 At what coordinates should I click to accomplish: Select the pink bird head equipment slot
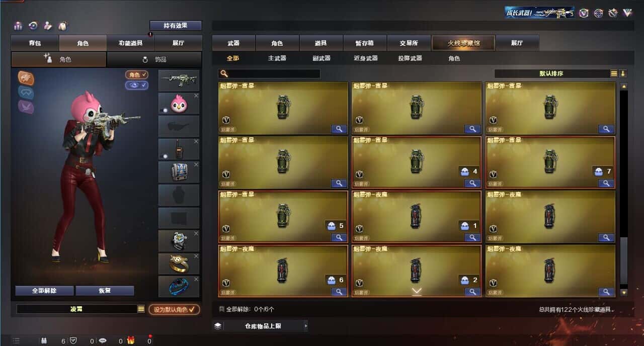click(179, 104)
